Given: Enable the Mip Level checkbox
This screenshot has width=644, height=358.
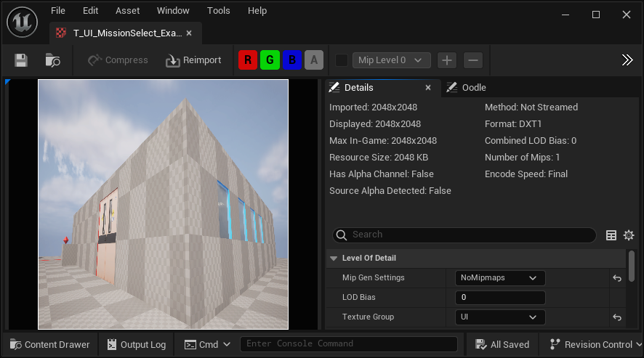Looking at the screenshot, I should [341, 60].
